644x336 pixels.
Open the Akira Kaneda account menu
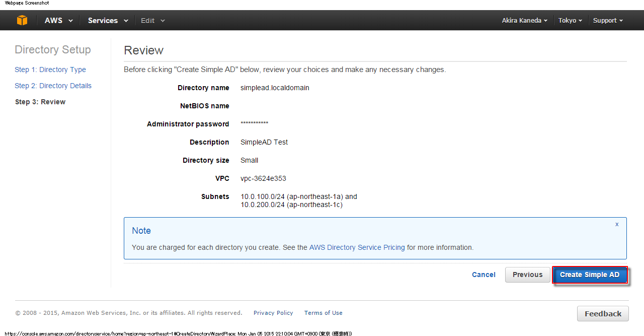coord(524,21)
